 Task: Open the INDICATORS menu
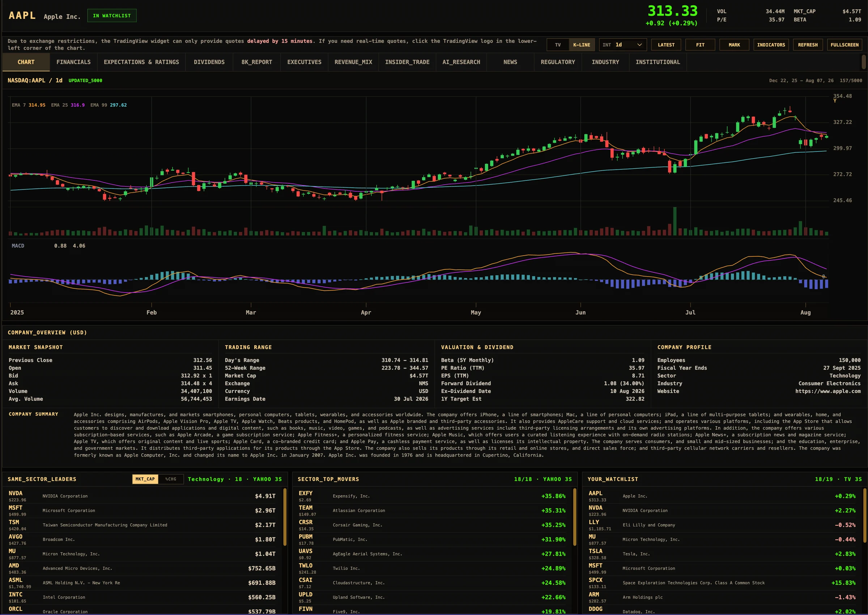771,45
